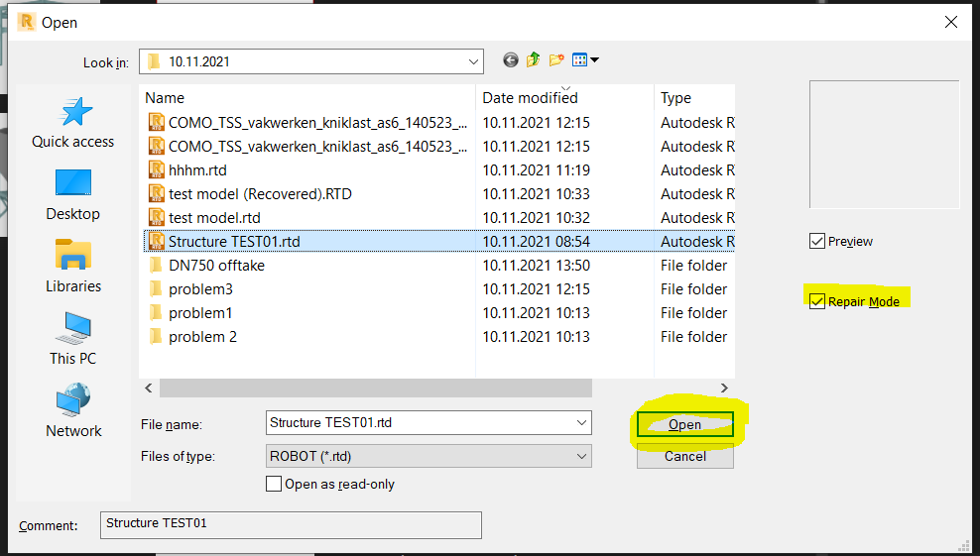Expand the File name dropdown arrow
980x556 pixels.
click(x=581, y=423)
